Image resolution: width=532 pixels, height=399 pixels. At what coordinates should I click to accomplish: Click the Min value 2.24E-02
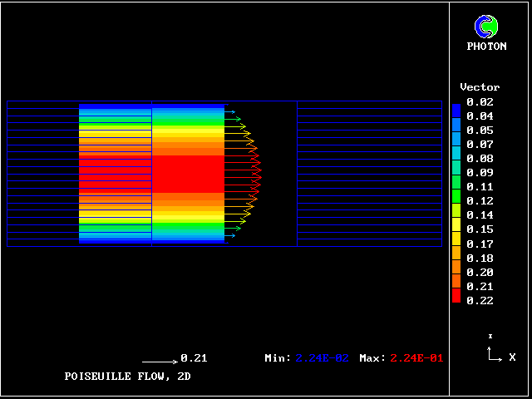tap(323, 358)
